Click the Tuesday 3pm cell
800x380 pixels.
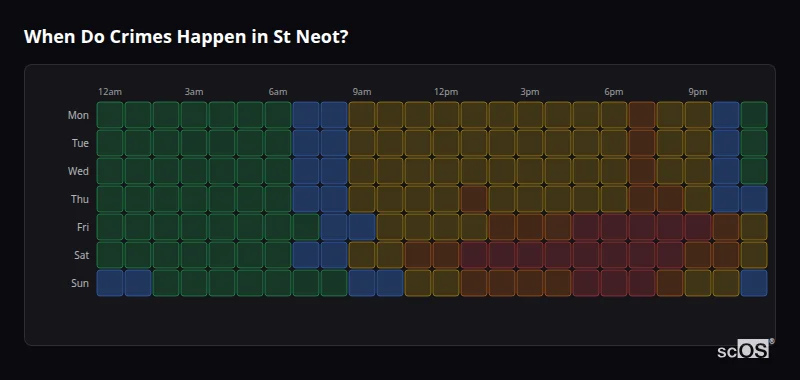(x=530, y=143)
